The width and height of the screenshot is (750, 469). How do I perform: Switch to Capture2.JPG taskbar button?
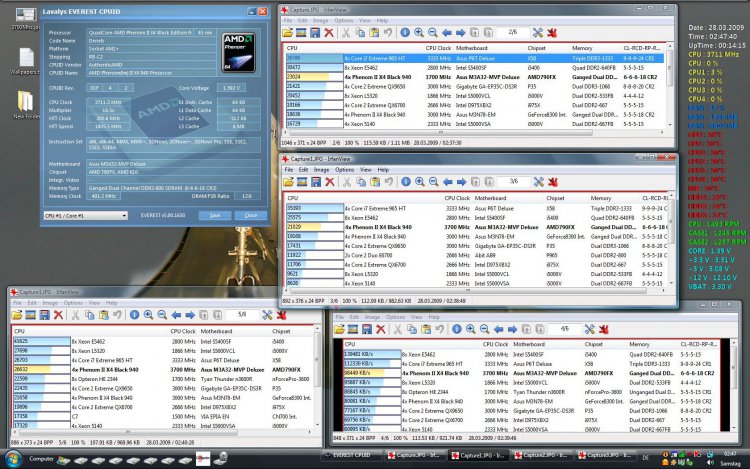pos(542,455)
